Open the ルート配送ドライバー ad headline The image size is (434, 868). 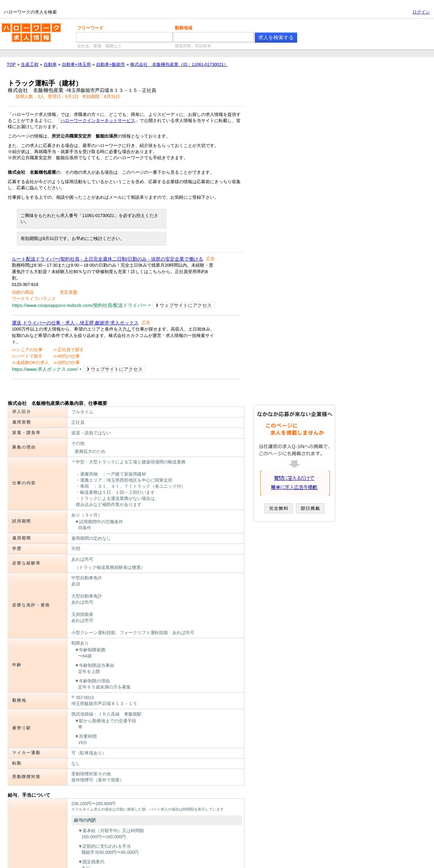(107, 259)
